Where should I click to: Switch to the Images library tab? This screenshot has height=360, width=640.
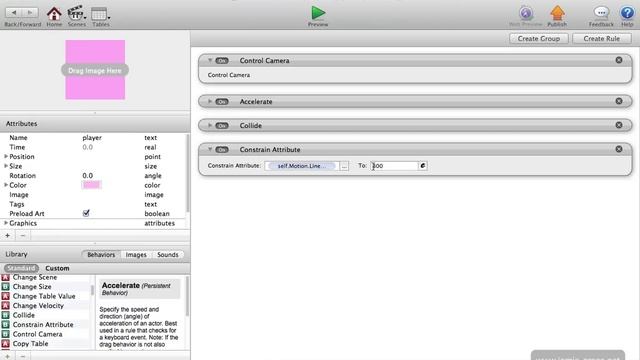coord(136,255)
